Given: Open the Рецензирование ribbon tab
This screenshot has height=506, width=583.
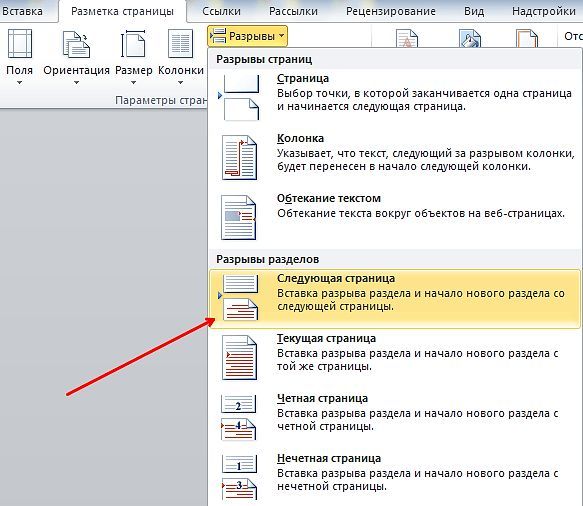Looking at the screenshot, I should pyautogui.click(x=390, y=11).
